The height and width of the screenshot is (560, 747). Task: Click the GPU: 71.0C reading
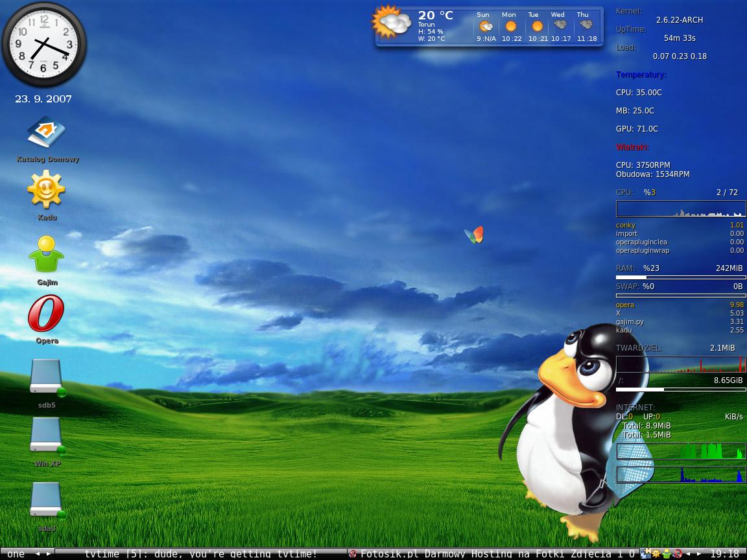coord(637,128)
